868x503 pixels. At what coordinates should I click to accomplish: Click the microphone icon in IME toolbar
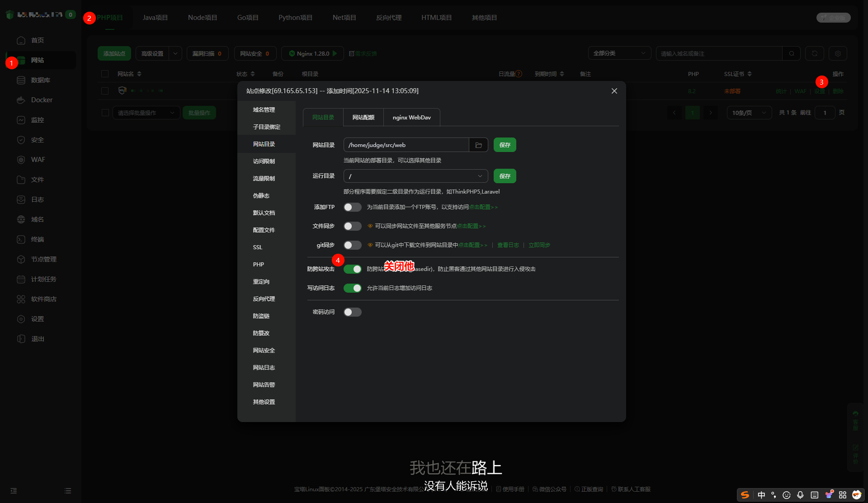tap(800, 495)
